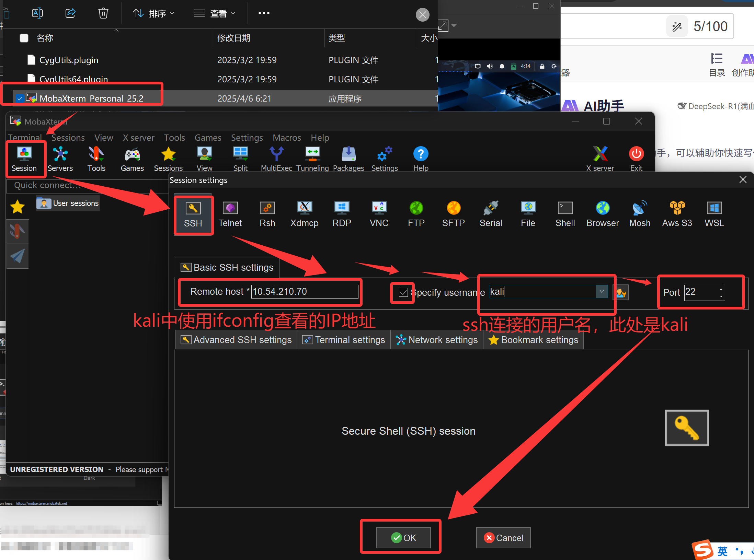
Task: Click the Cancel button
Action: (x=503, y=538)
